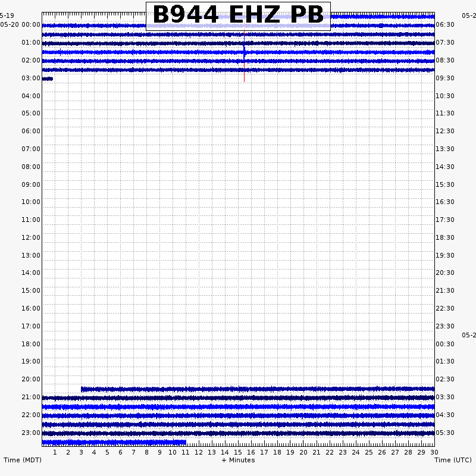Click the '+ Minutes' axis label
Screen dimensions: 476x476
click(x=239, y=460)
